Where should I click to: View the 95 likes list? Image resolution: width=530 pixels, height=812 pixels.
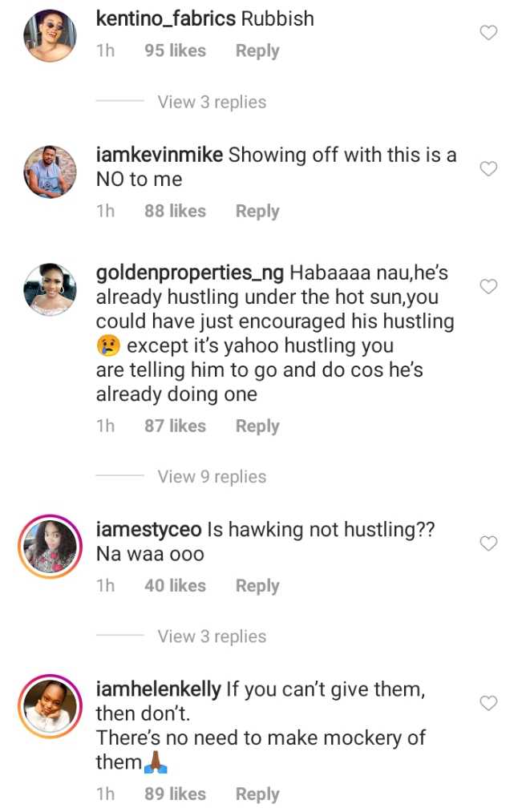pyautogui.click(x=175, y=51)
